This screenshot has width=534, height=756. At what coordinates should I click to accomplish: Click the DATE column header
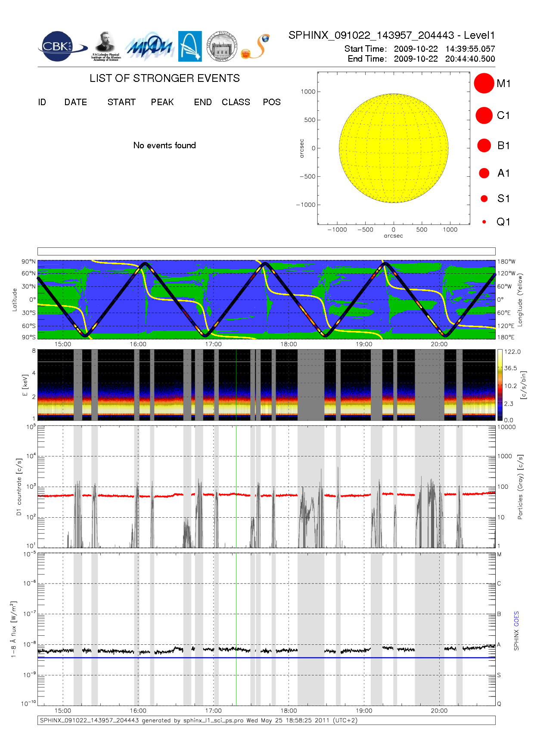coord(76,102)
